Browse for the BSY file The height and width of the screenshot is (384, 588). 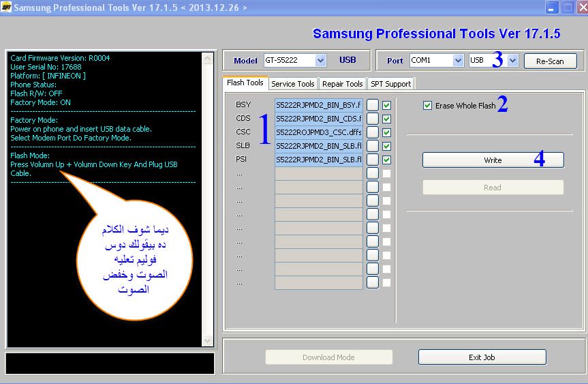pos(373,105)
